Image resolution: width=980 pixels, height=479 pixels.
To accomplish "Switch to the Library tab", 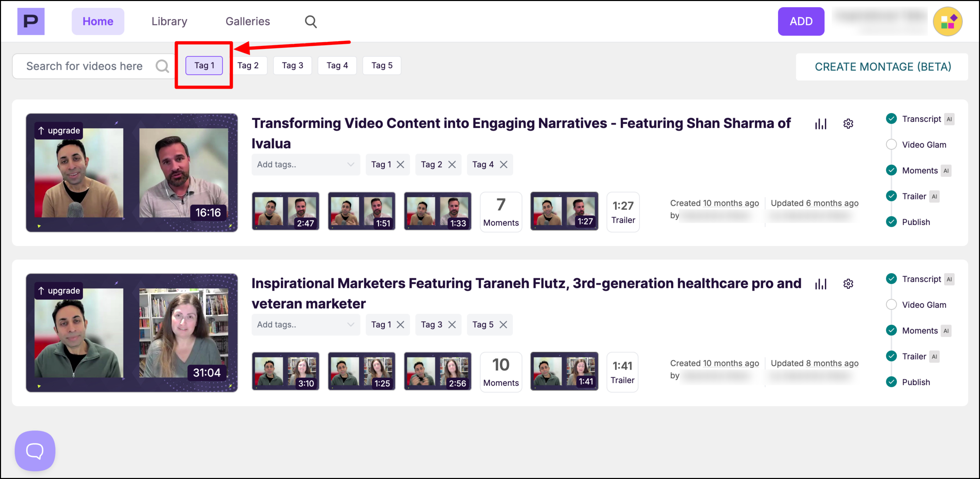I will click(x=169, y=21).
